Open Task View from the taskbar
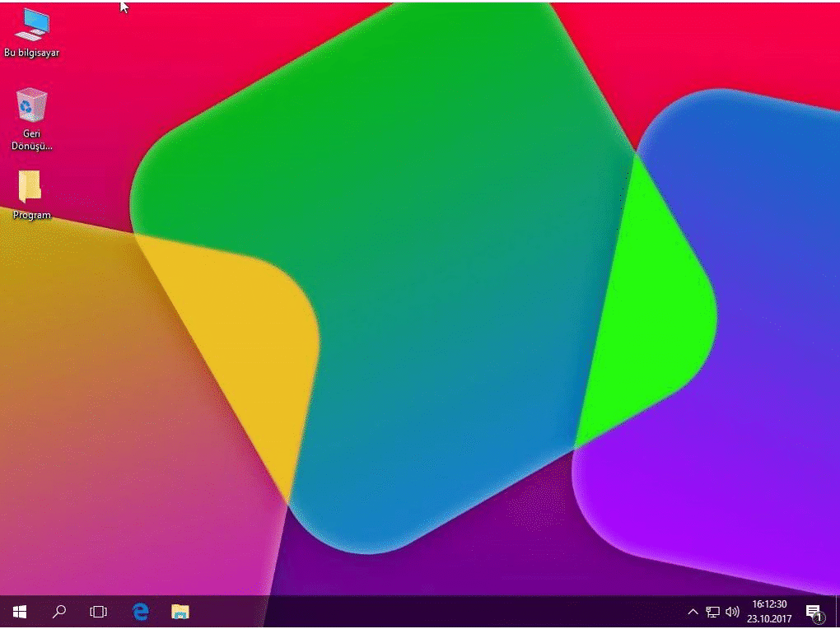 [98, 612]
